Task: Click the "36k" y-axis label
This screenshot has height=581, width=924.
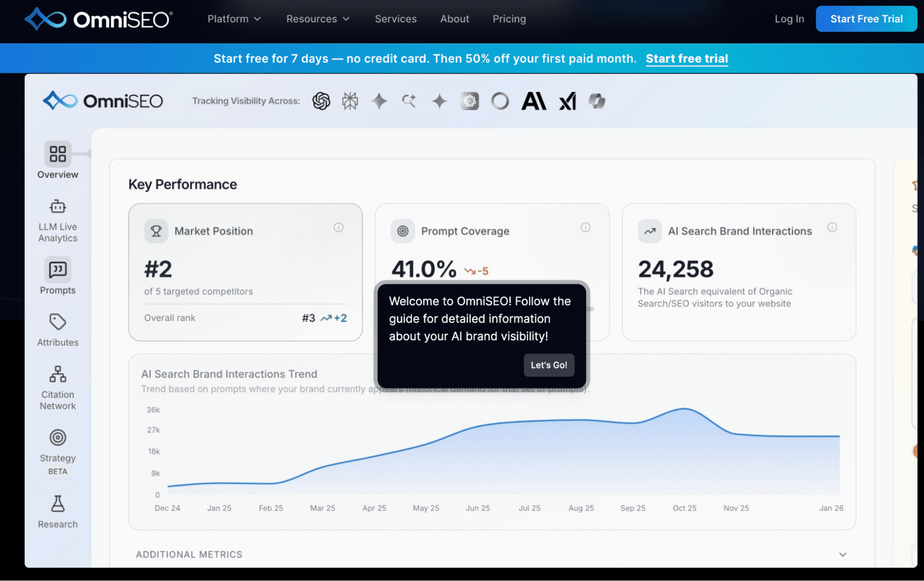Action: pos(153,410)
